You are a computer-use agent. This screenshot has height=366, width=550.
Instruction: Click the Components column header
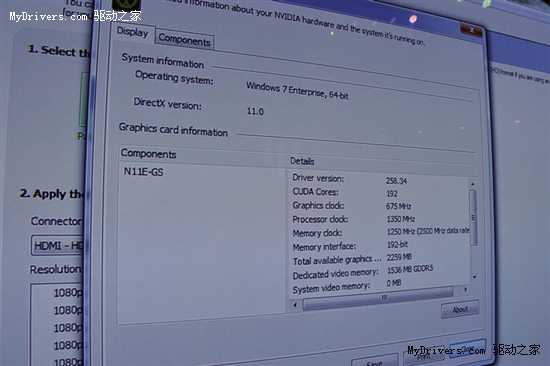[148, 154]
